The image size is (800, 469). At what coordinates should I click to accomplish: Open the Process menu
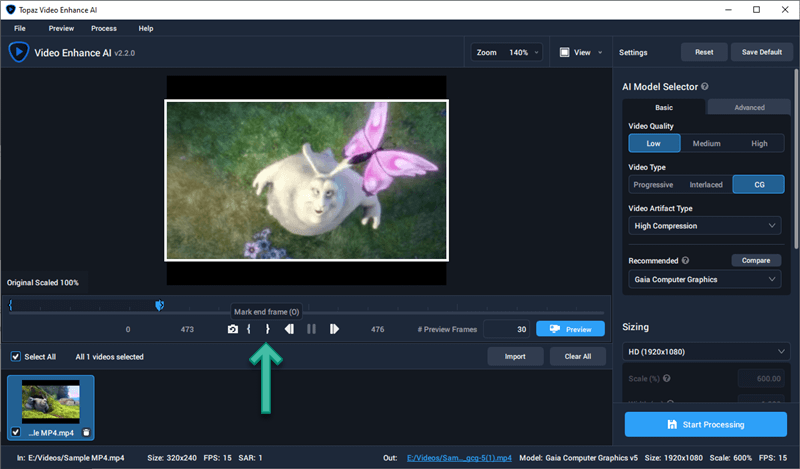(104, 28)
